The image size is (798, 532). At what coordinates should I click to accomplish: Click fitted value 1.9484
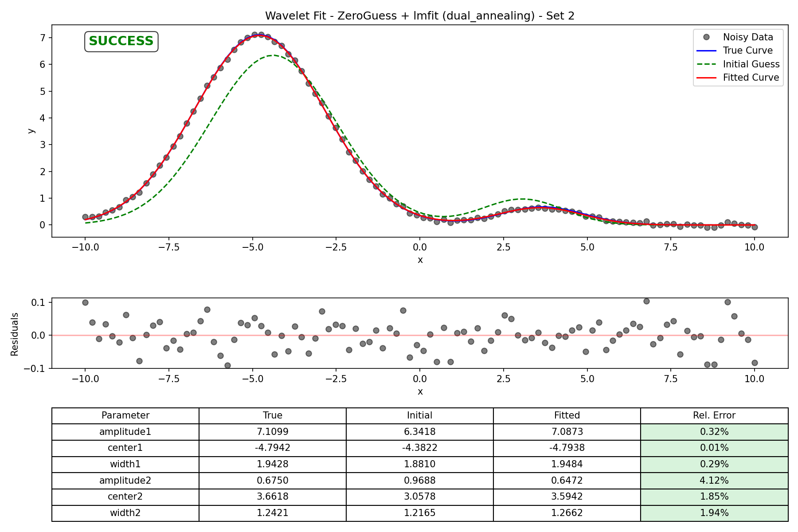point(567,465)
